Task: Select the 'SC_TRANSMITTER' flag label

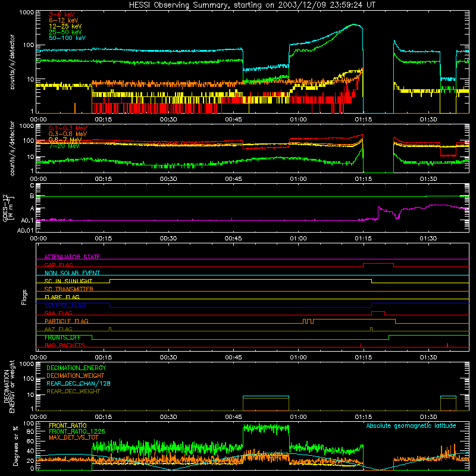Action: [x=68, y=289]
